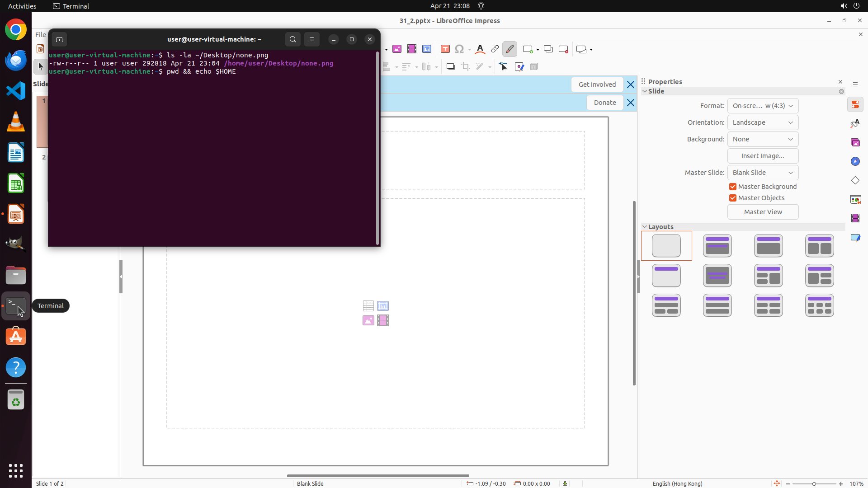868x488 pixels.
Task: Select the Title, Content layout thumbnail
Action: pyautogui.click(x=769, y=246)
